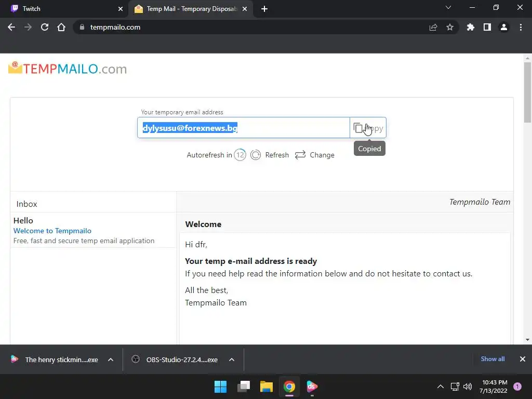Viewport: 532px width, 399px height.
Task: Open File Explorer from the taskbar
Action: point(267,387)
